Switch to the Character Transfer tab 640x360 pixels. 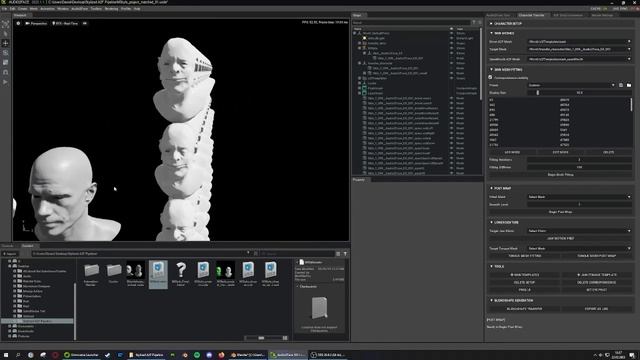[531, 15]
